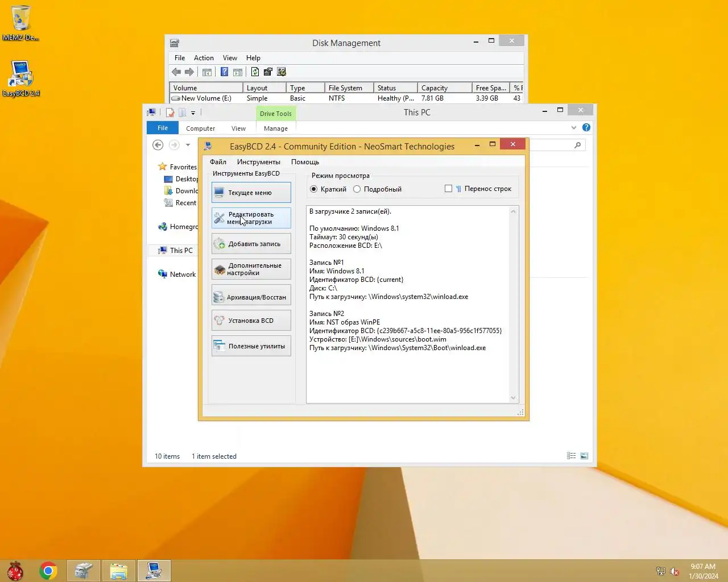Select Network in the navigation pane

click(177, 275)
